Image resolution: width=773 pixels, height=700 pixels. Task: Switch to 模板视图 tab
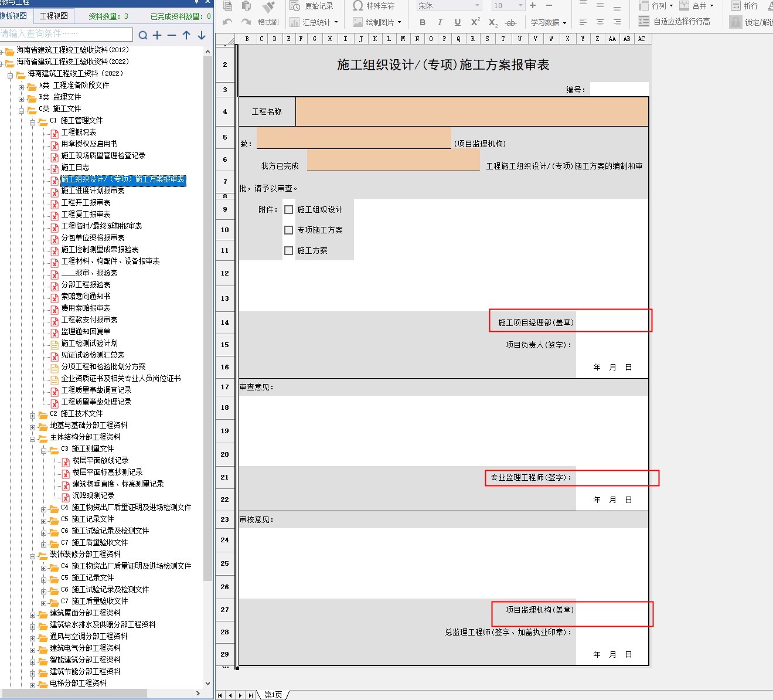pos(14,16)
